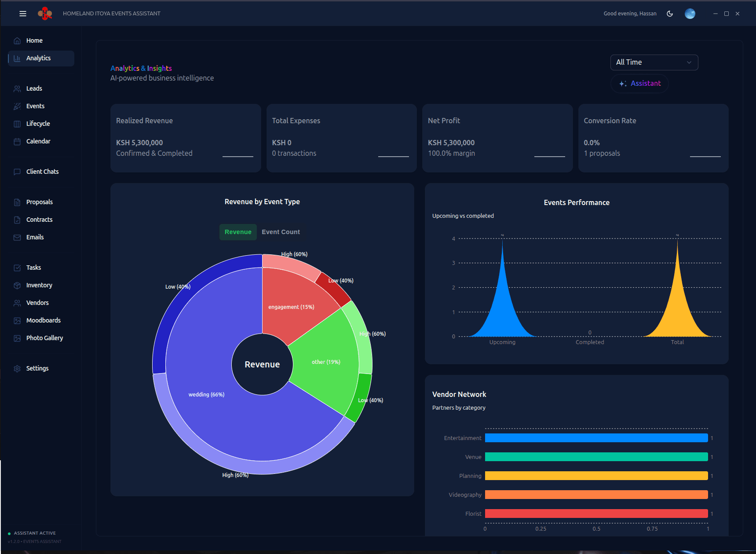Click the Entertainment vendor bar
Screen dimensions: 756x554
[x=596, y=438]
